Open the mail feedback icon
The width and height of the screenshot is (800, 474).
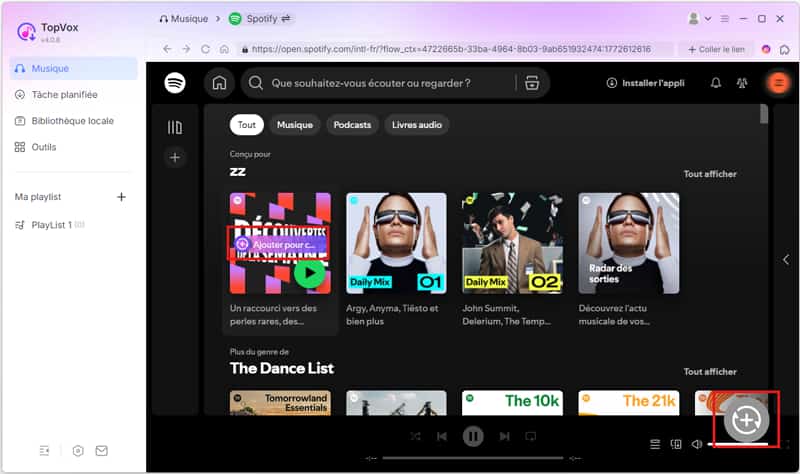(102, 451)
